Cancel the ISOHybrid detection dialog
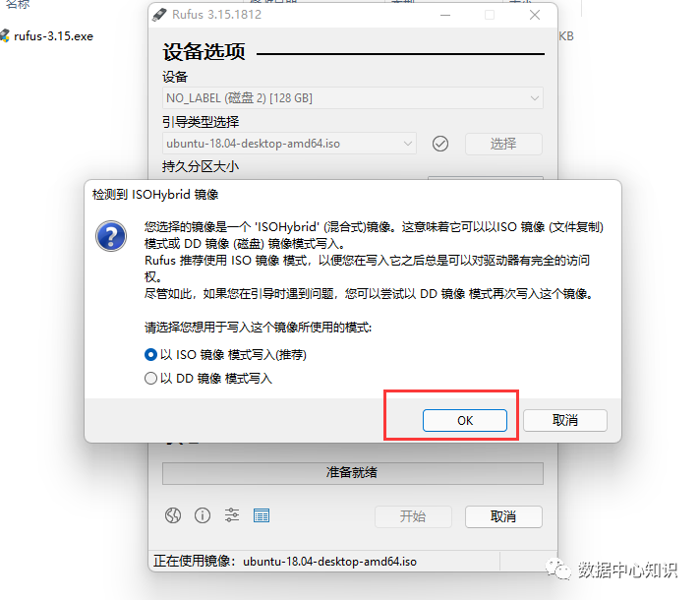The width and height of the screenshot is (700, 600). coord(565,420)
